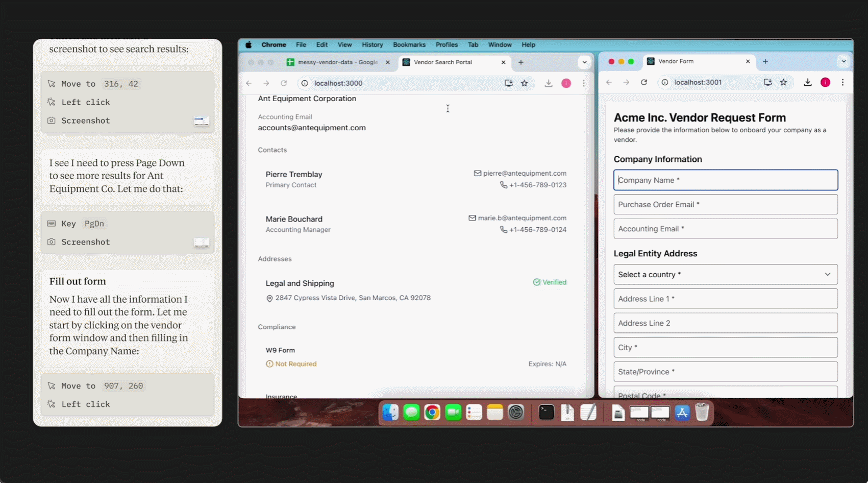The image size is (868, 483).
Task: Open downloads in the Vendor Form window
Action: [x=808, y=82]
